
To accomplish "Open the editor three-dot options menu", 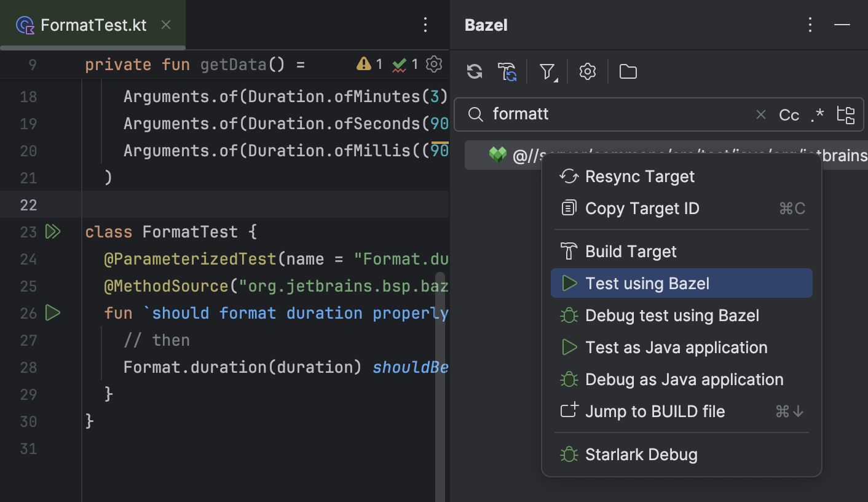I will (x=425, y=25).
